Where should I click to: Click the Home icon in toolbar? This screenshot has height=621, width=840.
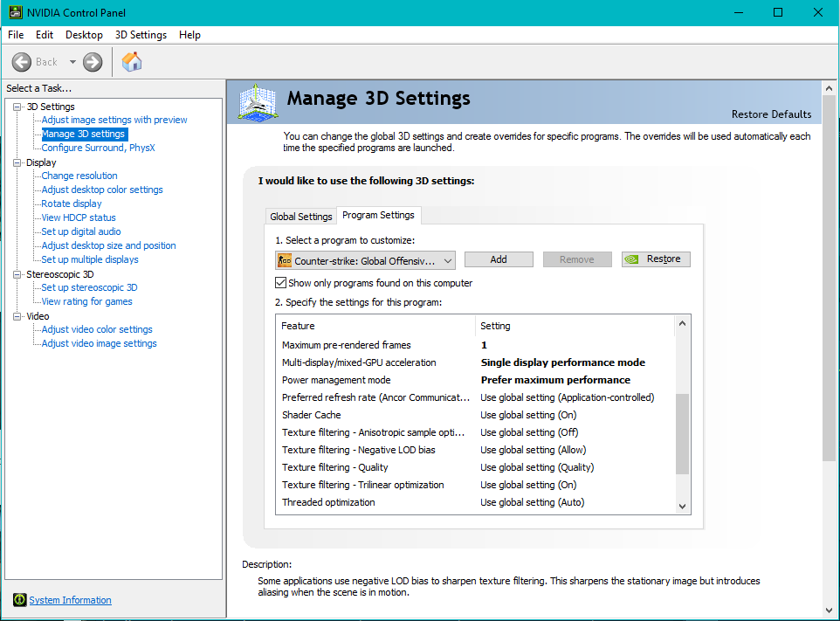click(x=132, y=61)
